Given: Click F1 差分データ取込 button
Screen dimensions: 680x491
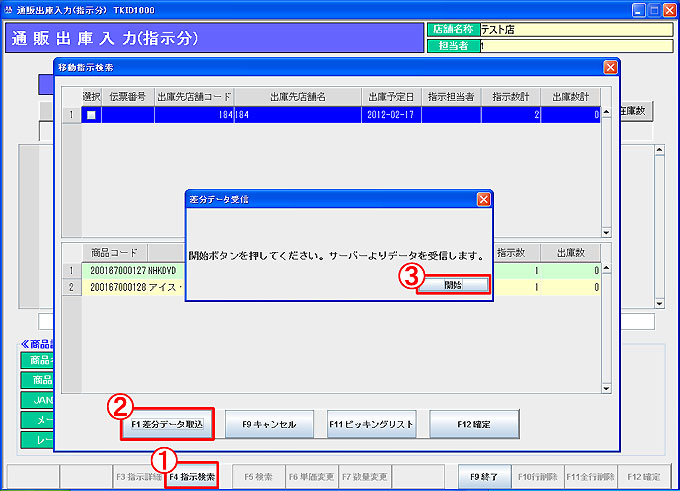Looking at the screenshot, I should [x=167, y=424].
